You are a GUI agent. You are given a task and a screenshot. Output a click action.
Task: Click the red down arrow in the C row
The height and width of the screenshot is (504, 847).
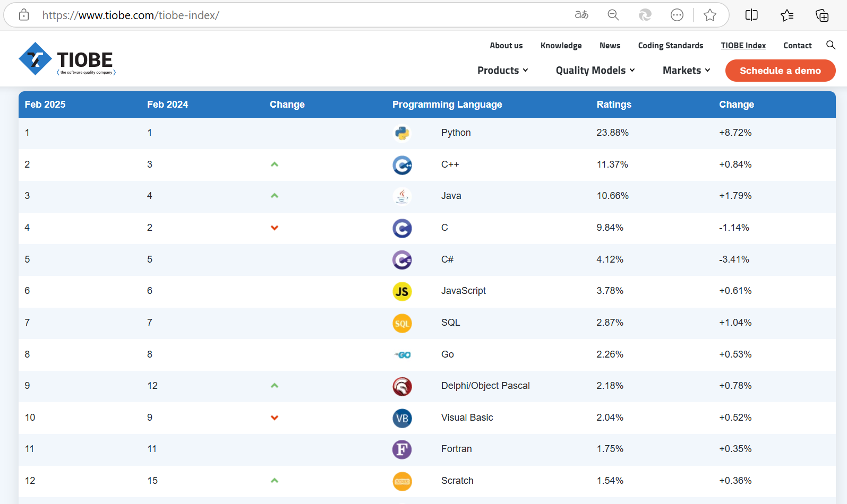(x=275, y=228)
